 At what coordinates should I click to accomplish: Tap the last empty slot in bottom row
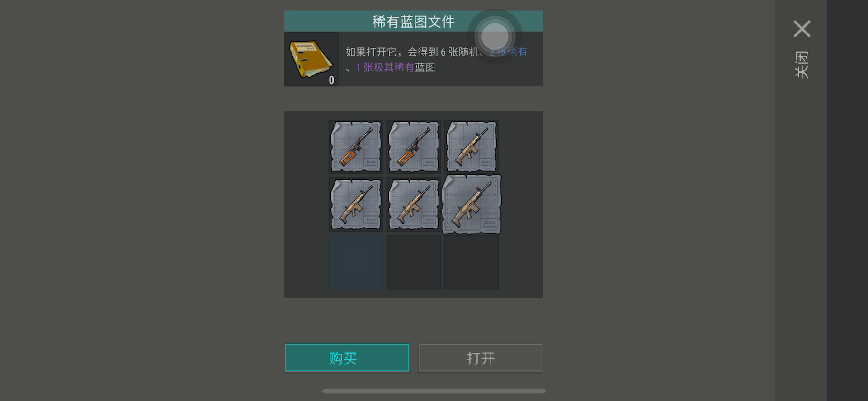click(x=472, y=262)
